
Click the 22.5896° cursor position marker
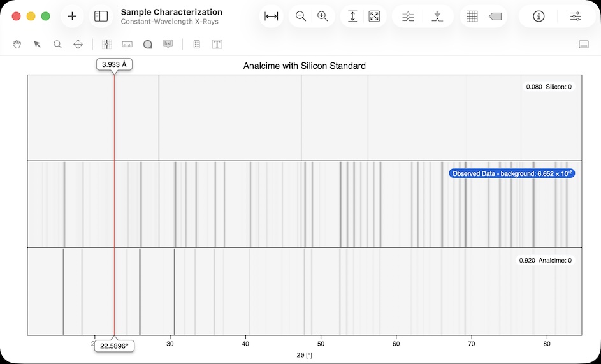coord(114,346)
